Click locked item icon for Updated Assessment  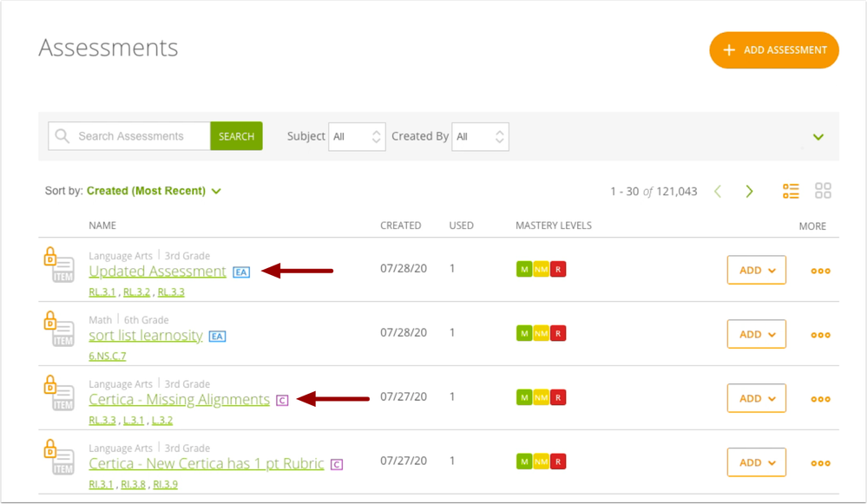point(57,265)
